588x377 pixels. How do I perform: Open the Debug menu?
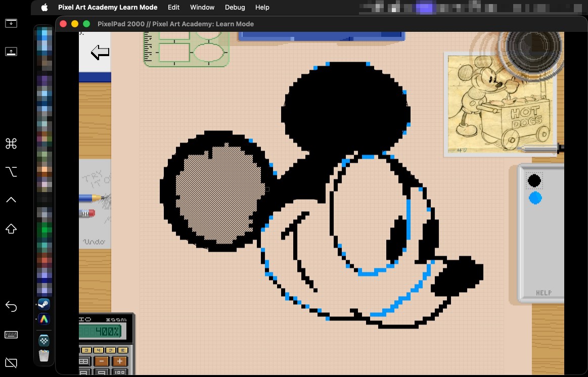235,8
